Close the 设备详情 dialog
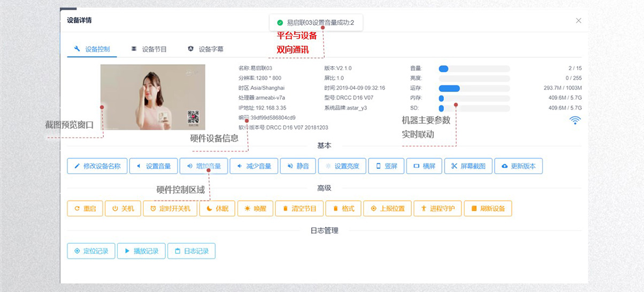This screenshot has height=292, width=644. (x=578, y=20)
